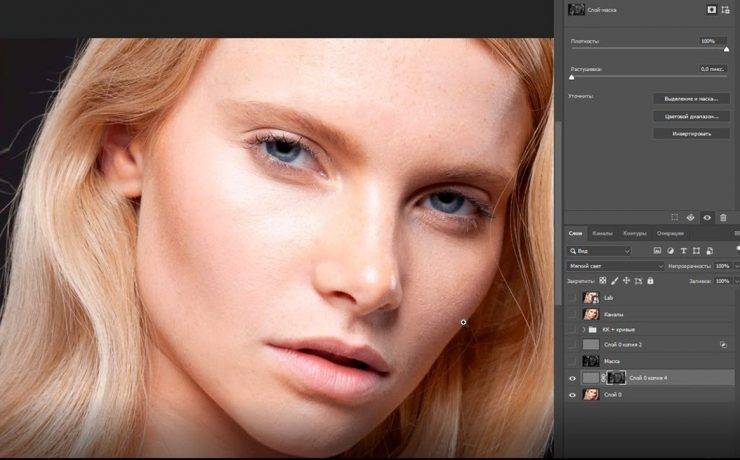Lock all attributes padlock icon
This screenshot has height=460, width=740.
650,281
